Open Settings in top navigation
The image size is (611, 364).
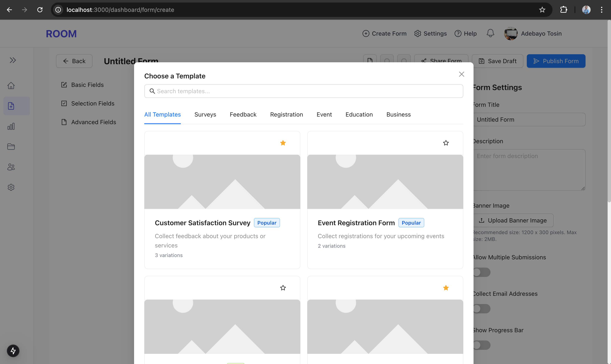[430, 33]
